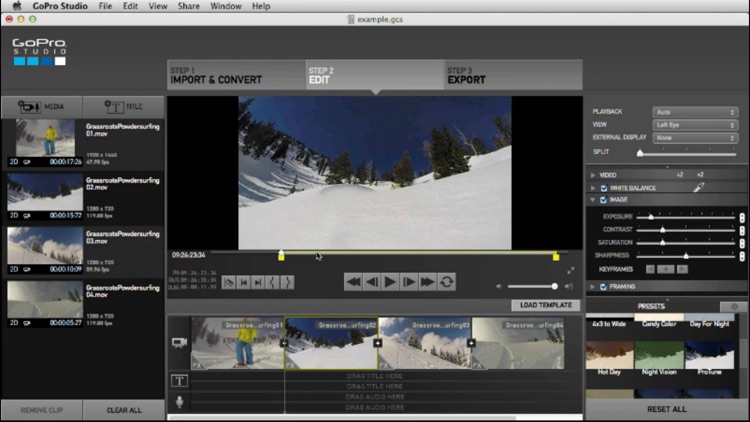This screenshot has width=750, height=422.
Task: Click the Apple menu icon
Action: [x=17, y=6]
